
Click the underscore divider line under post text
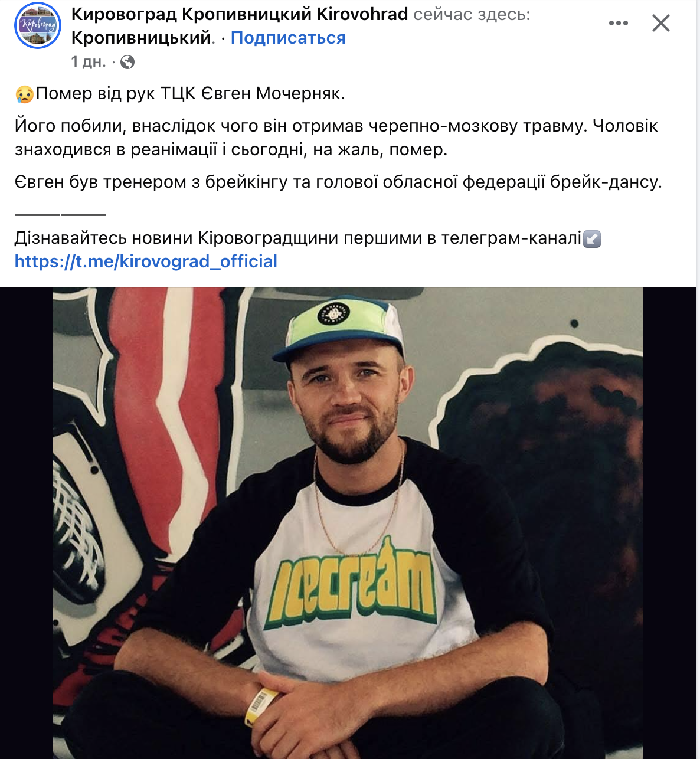point(60,214)
